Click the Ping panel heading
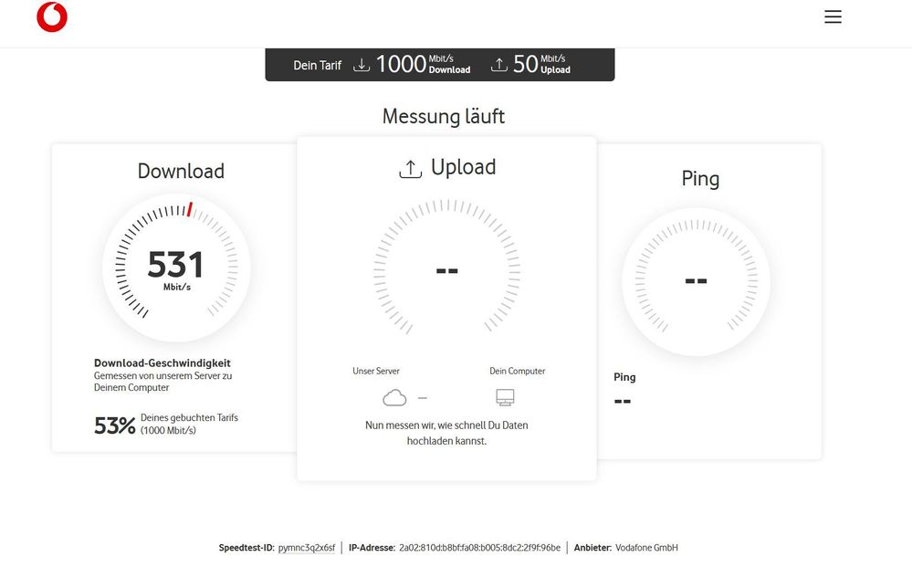This screenshot has height=588, width=912. click(699, 178)
